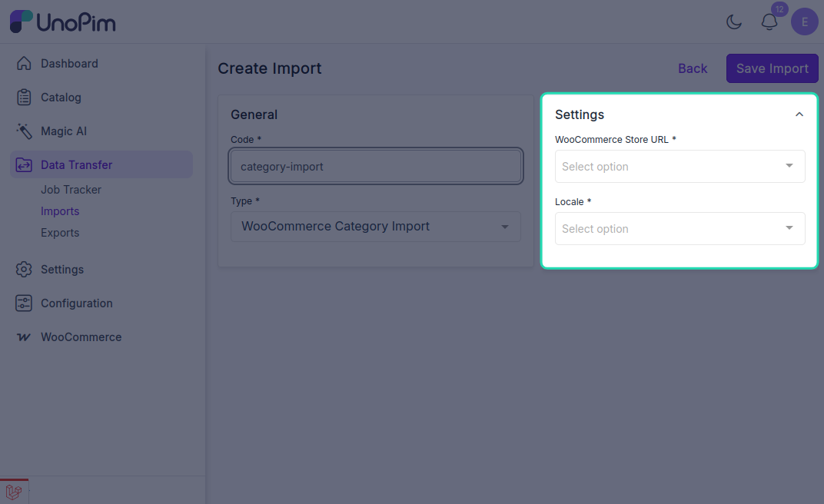Click the Data Transfer folder icon

(x=24, y=165)
